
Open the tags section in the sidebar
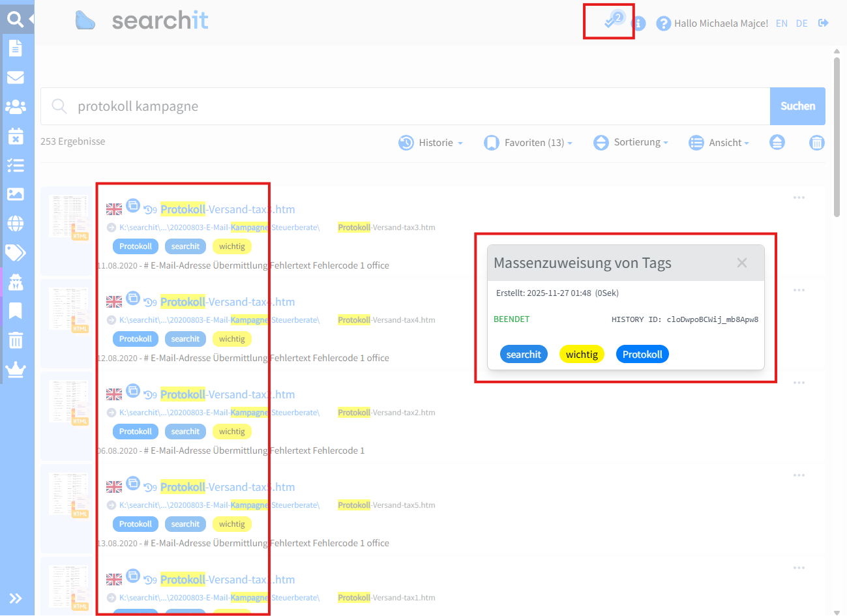click(16, 252)
